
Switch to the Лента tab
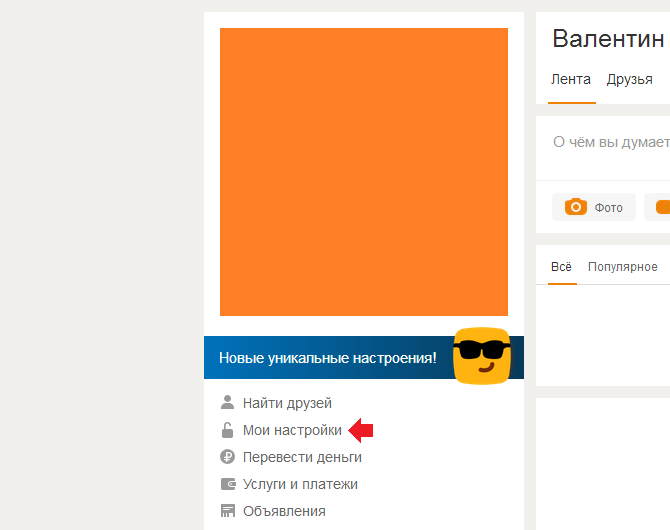[x=571, y=80]
